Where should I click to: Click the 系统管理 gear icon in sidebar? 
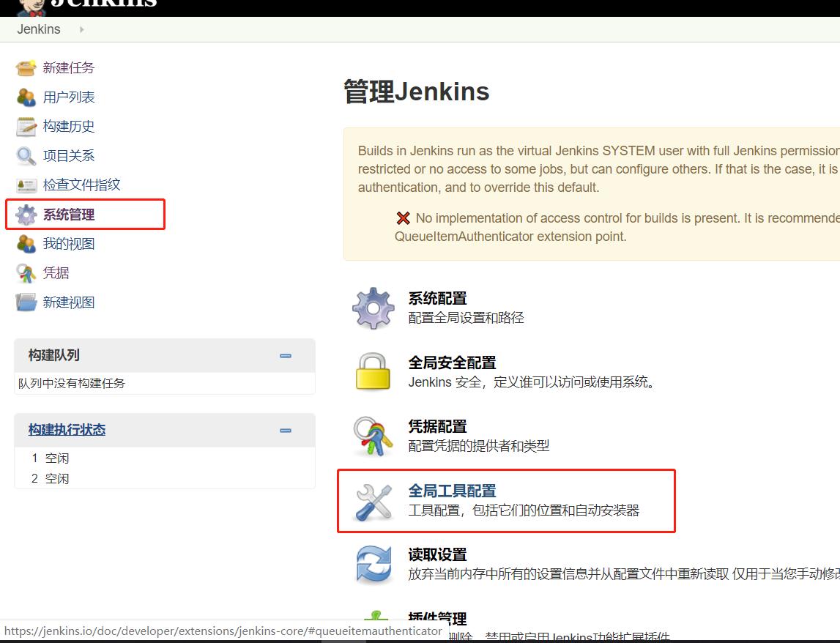pos(26,215)
